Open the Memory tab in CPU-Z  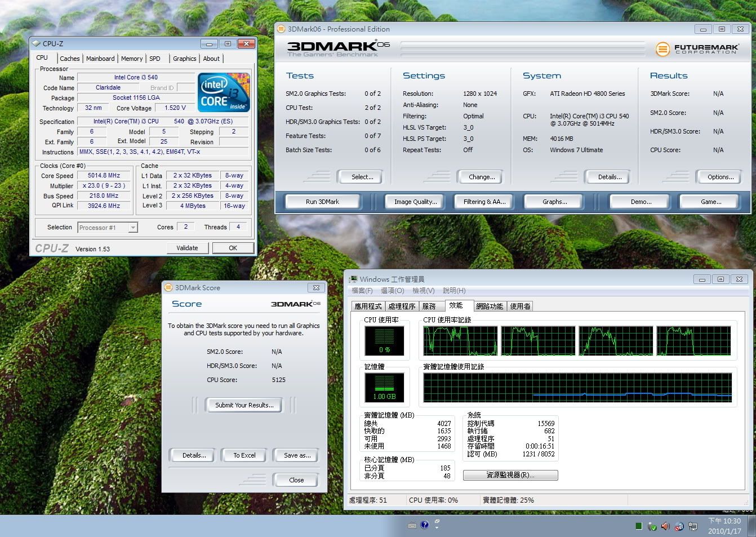[132, 59]
